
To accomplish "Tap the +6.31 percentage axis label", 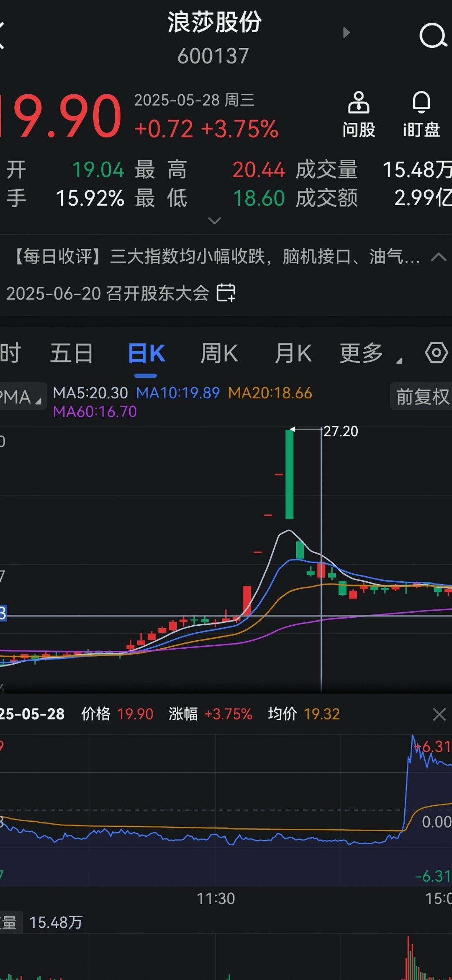I will click(x=434, y=747).
